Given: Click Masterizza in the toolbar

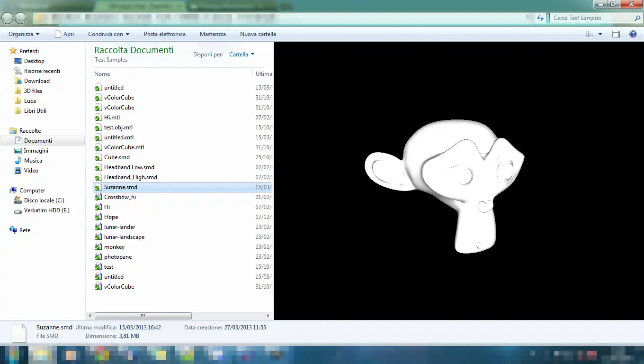Looking at the screenshot, I should tap(213, 34).
